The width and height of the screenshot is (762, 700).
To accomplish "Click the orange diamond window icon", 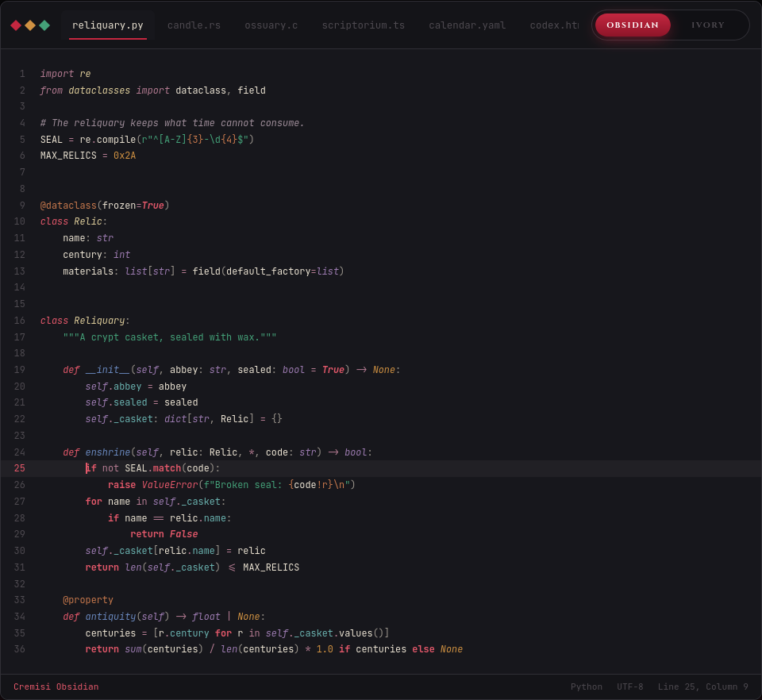I will (x=30, y=25).
